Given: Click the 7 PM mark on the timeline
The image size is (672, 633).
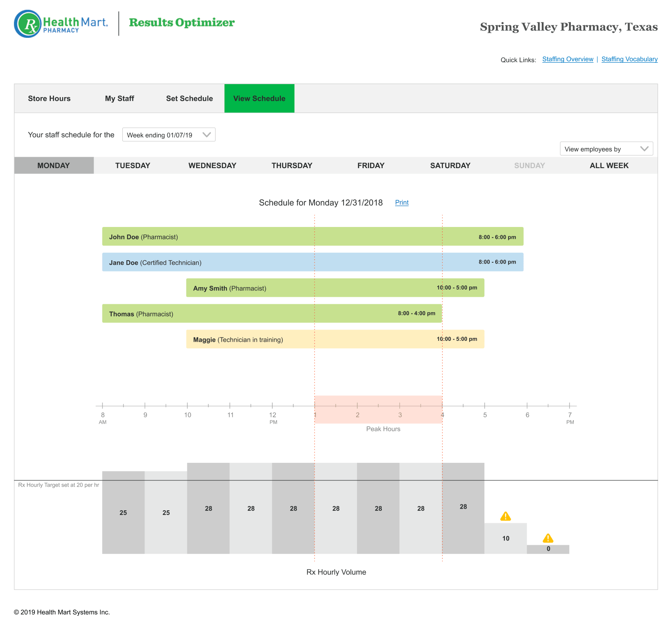Looking at the screenshot, I should point(570,417).
